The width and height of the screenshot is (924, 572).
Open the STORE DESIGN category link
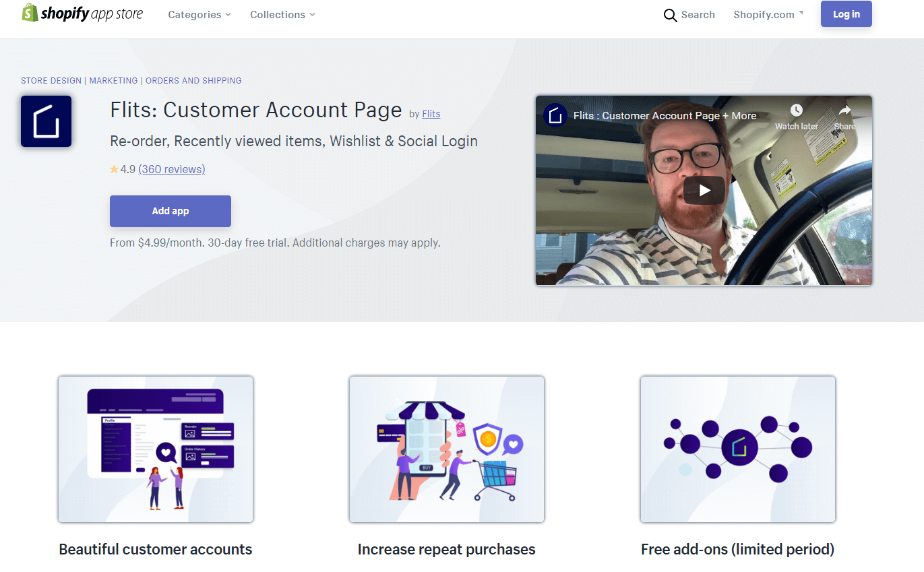coord(51,81)
